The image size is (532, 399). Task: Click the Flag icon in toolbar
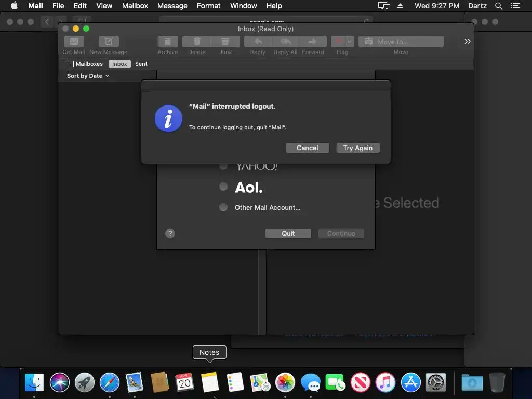click(x=338, y=42)
